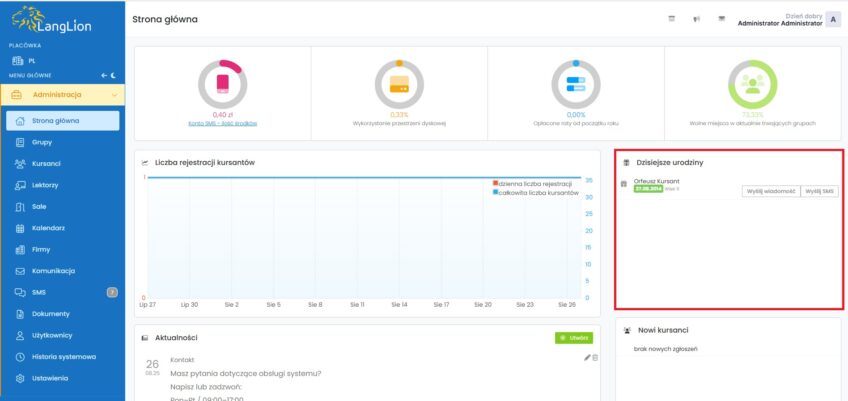This screenshot has height=401, width=848.
Task: Click the green birthday date badge
Action: pos(648,189)
